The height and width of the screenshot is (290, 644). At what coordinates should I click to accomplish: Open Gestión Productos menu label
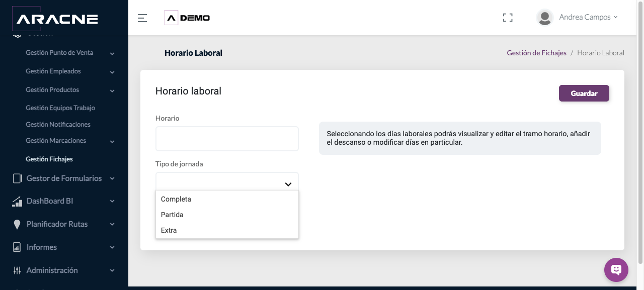point(52,90)
